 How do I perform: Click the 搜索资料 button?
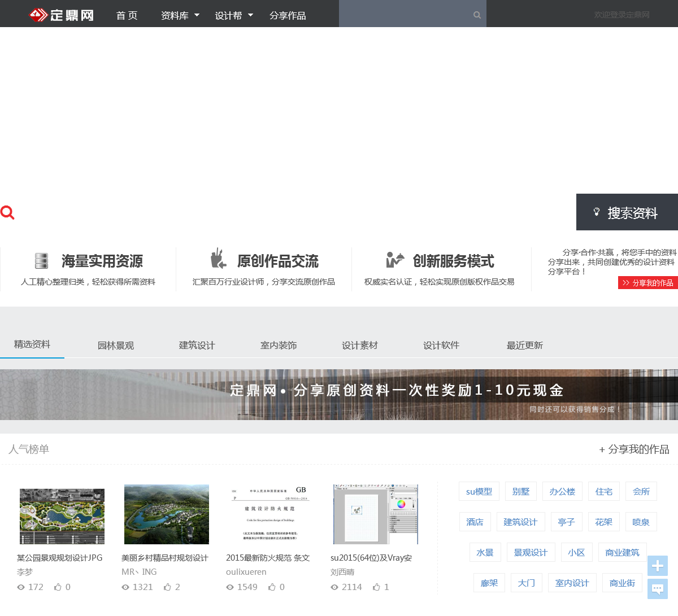pyautogui.click(x=627, y=212)
